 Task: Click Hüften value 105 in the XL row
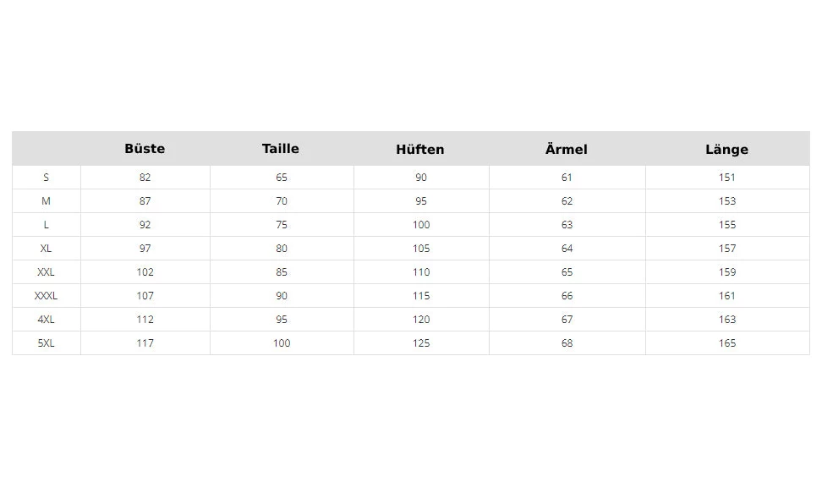[421, 249]
